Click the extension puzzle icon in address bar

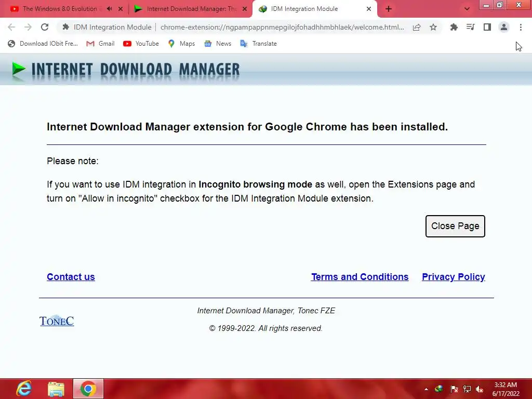pyautogui.click(x=66, y=27)
